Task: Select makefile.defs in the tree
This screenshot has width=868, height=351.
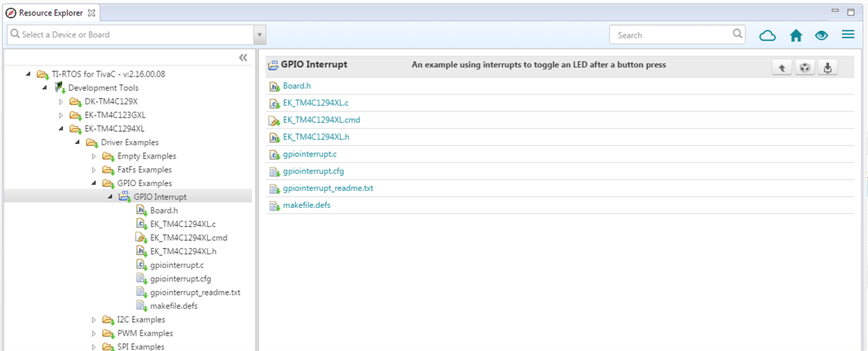Action: click(174, 306)
